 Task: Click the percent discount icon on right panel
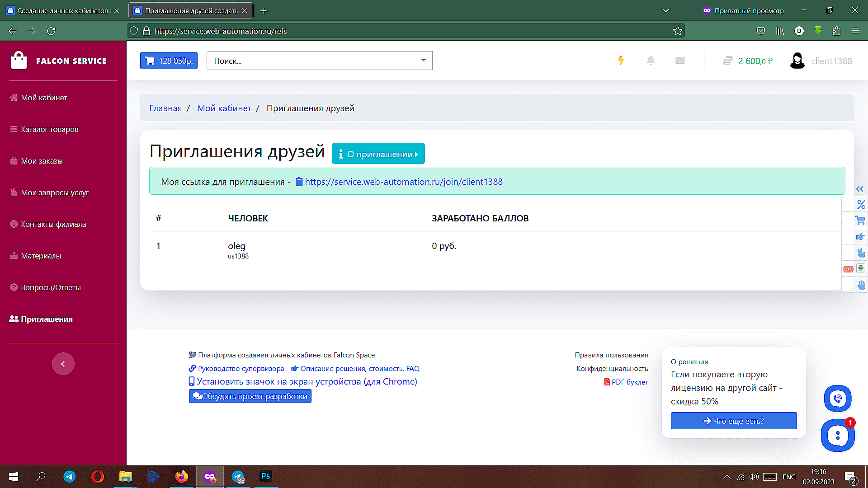pos(861,205)
